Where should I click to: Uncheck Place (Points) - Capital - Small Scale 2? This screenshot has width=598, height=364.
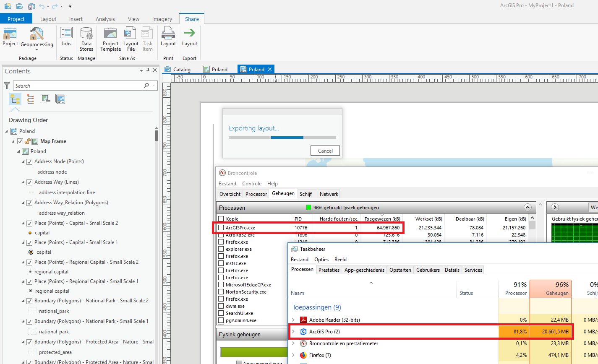click(x=29, y=223)
